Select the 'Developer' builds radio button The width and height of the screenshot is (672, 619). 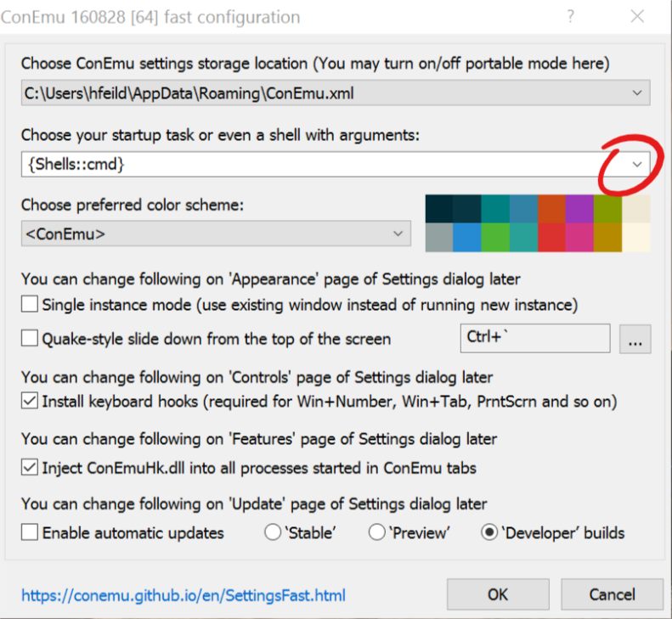tap(489, 533)
